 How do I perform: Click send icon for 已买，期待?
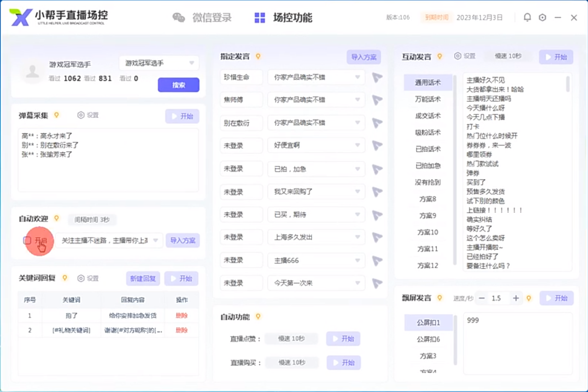click(x=377, y=215)
